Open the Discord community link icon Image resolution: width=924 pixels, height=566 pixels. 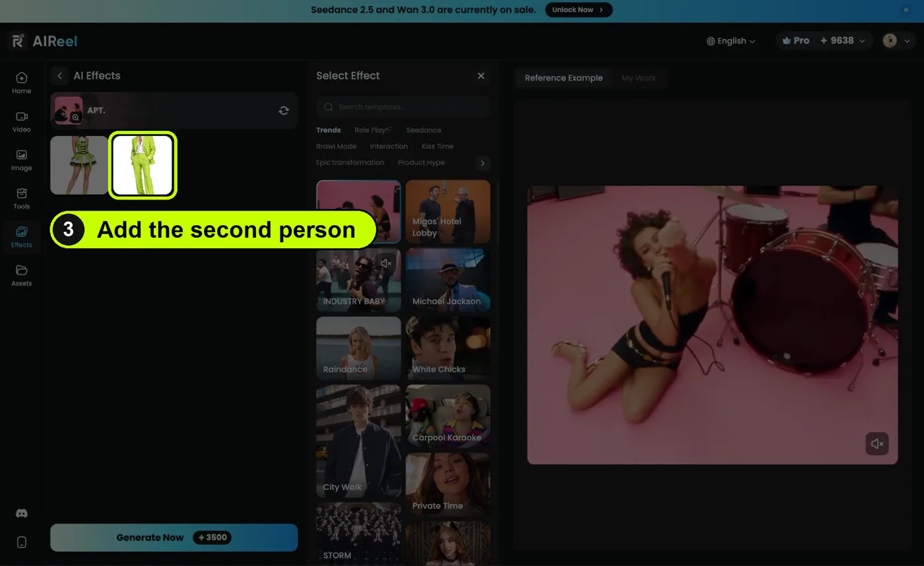(x=21, y=513)
